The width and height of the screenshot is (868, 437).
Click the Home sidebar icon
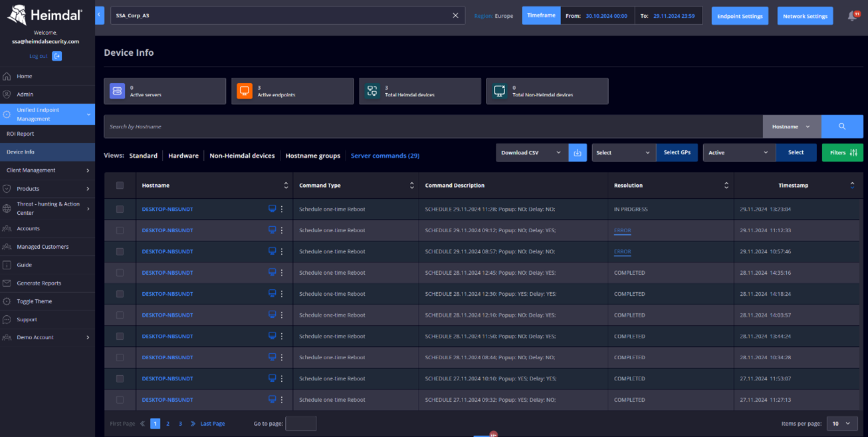pos(7,76)
